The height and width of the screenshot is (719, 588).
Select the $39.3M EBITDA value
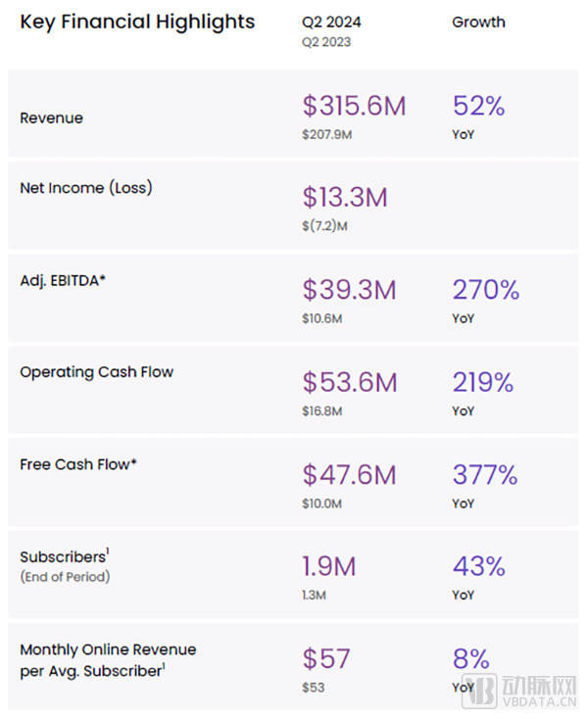(x=349, y=289)
